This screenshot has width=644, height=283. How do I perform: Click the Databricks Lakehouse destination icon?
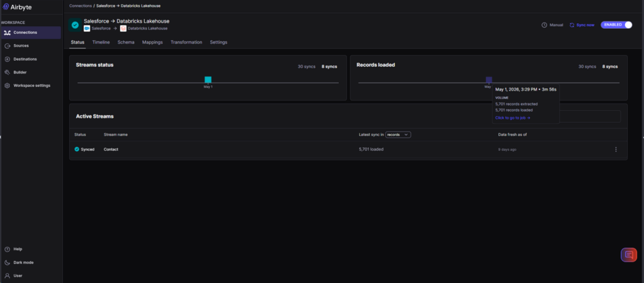point(123,28)
